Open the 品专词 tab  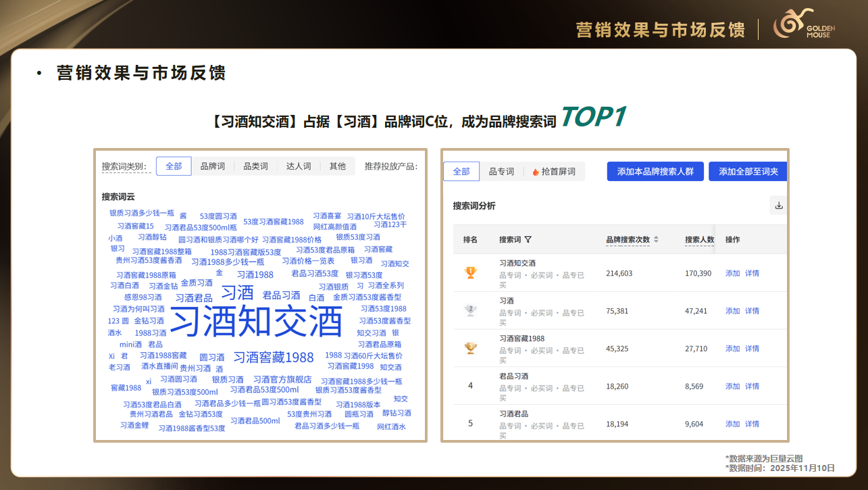pos(501,172)
